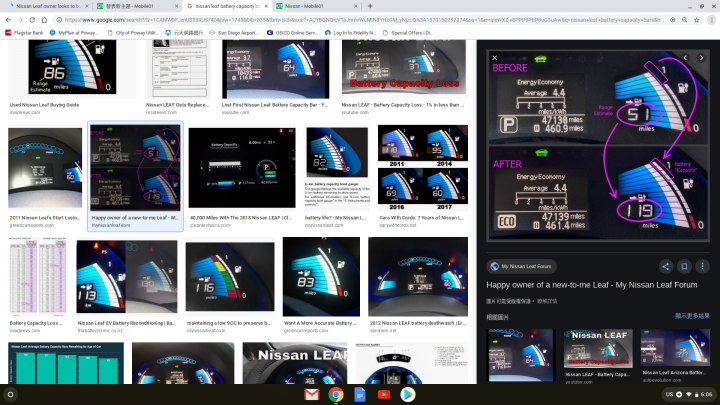Open 'Battery Capacity Loss' insideevs table result
Image resolution: width=720 pixels, height=405 pixels.
tap(38, 277)
